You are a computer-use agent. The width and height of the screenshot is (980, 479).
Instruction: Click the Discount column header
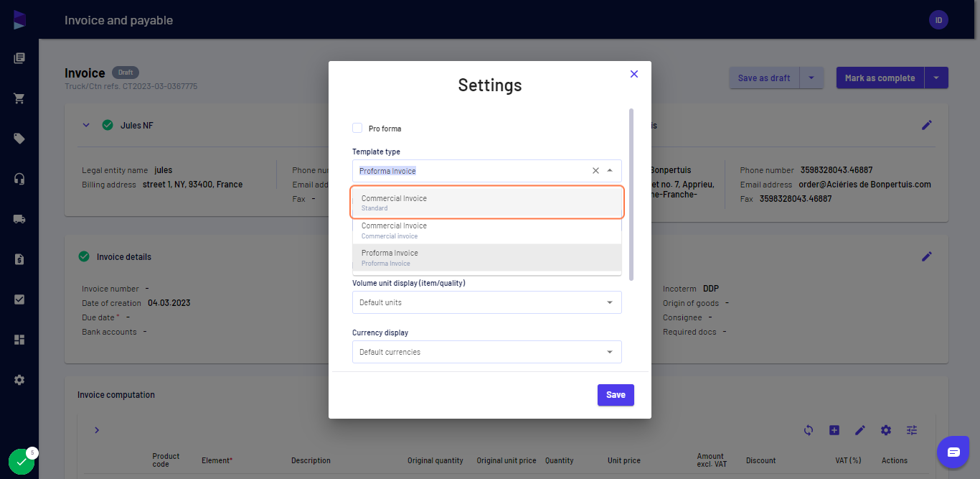[760, 460]
